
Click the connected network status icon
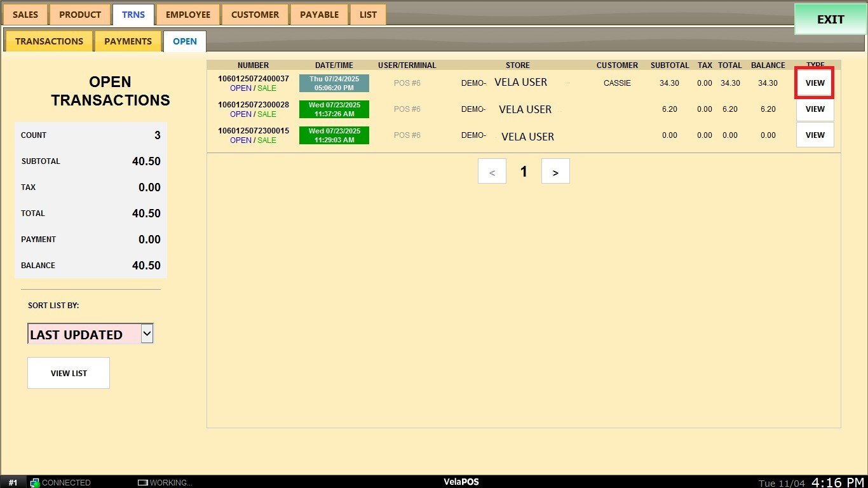35,483
